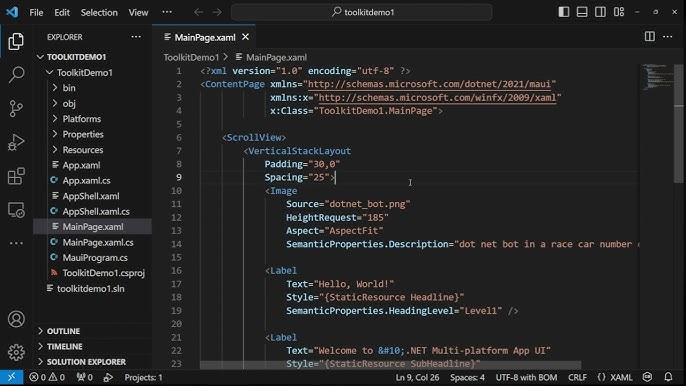Open the Search view in activity bar
Viewport: 686px width, 386px height.
[16, 75]
